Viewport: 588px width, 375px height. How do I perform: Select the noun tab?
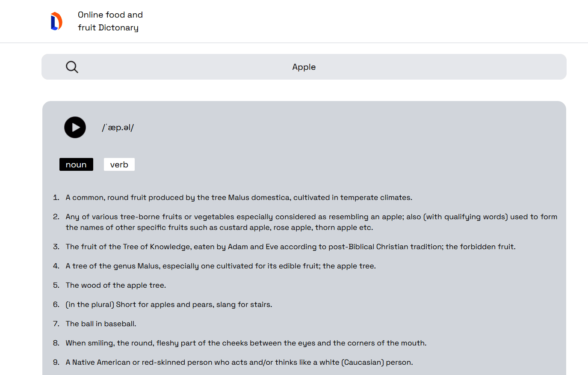tap(76, 164)
